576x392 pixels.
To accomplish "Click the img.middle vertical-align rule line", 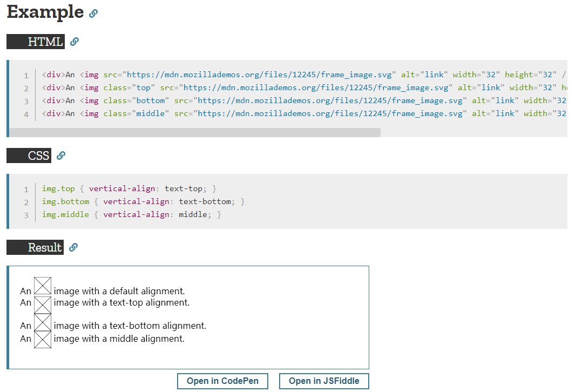I will [132, 214].
